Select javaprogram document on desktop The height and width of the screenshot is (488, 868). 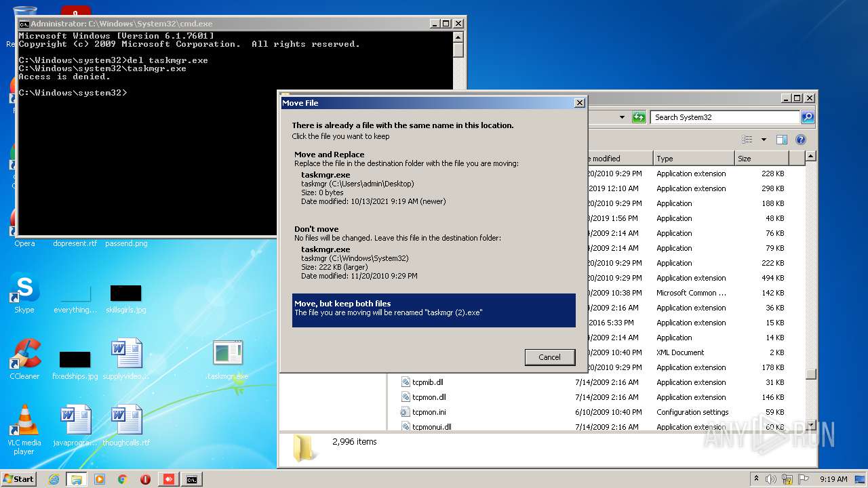click(75, 426)
